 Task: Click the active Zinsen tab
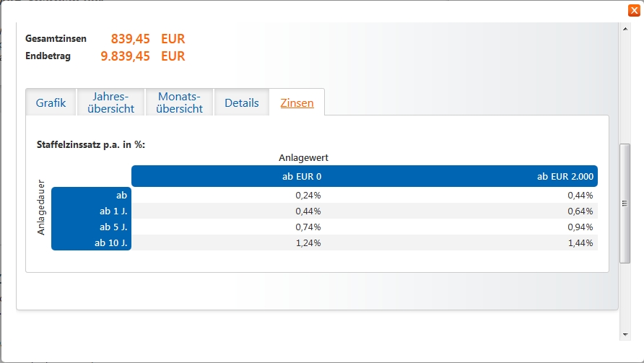click(297, 102)
